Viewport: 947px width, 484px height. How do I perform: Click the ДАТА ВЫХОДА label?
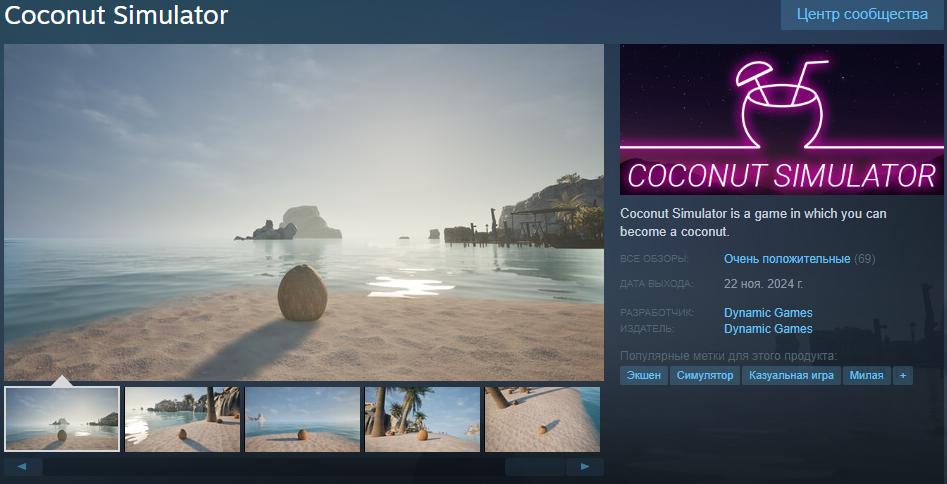click(x=656, y=284)
